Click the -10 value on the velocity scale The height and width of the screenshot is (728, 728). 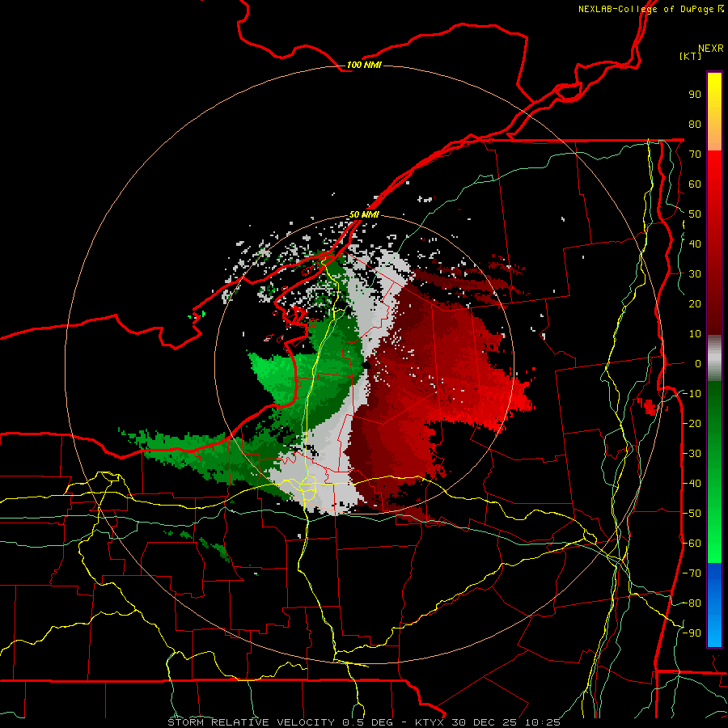coord(692,394)
